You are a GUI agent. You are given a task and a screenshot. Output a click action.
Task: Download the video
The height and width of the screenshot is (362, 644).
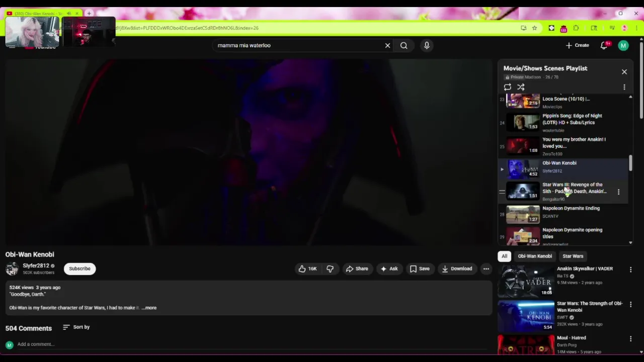[457, 268]
